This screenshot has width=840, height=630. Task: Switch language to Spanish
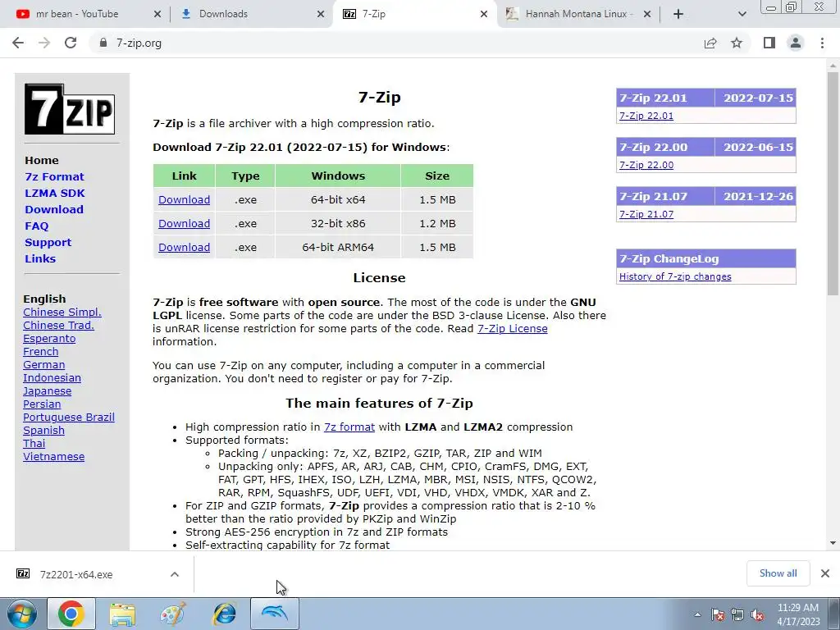coord(44,430)
